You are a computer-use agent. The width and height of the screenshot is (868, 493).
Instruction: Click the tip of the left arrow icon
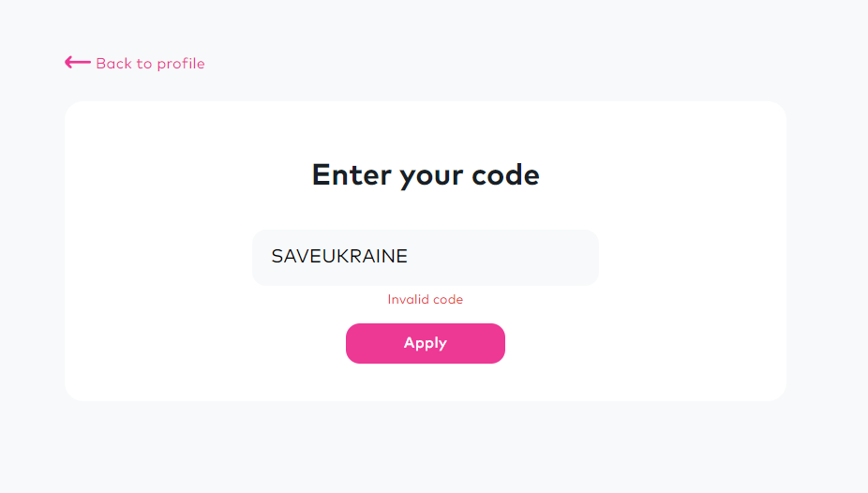coord(67,63)
